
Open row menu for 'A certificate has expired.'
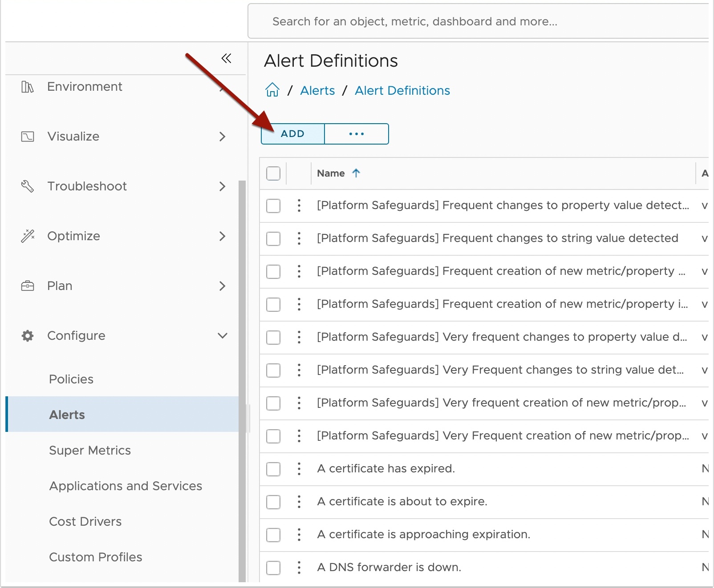[x=299, y=469]
